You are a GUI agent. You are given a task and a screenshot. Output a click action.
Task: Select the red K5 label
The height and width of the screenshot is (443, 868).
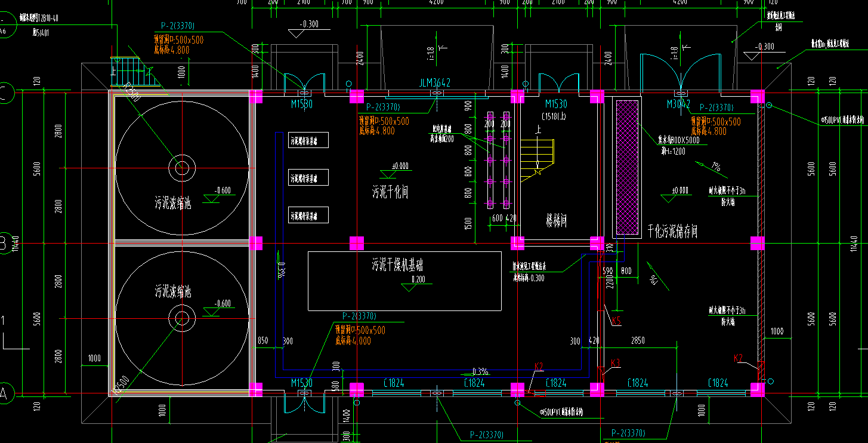coord(616,321)
